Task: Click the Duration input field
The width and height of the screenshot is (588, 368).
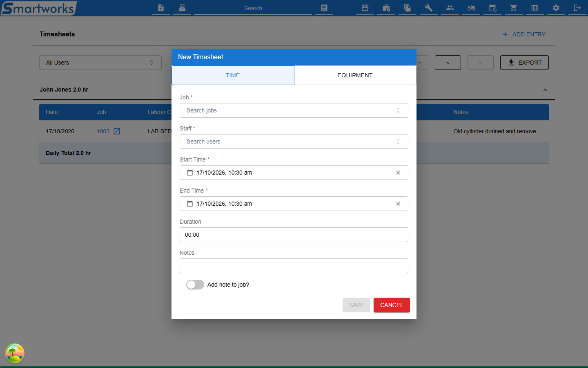Action: tap(294, 235)
